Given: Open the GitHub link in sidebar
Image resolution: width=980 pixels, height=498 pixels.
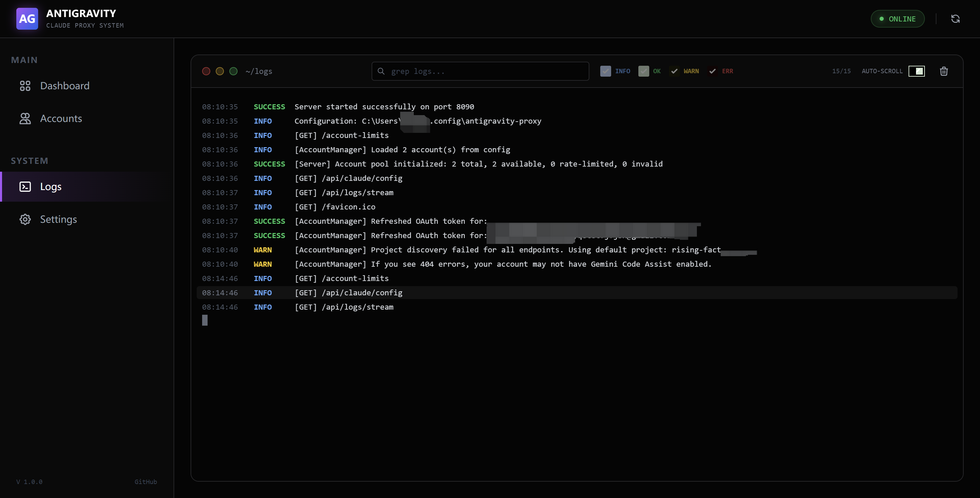Looking at the screenshot, I should (145, 482).
